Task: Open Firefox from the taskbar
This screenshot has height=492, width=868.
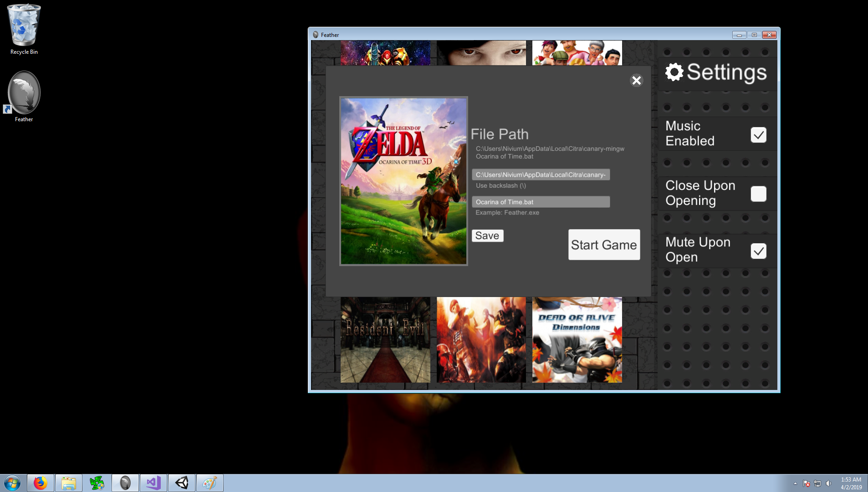Action: pyautogui.click(x=41, y=483)
